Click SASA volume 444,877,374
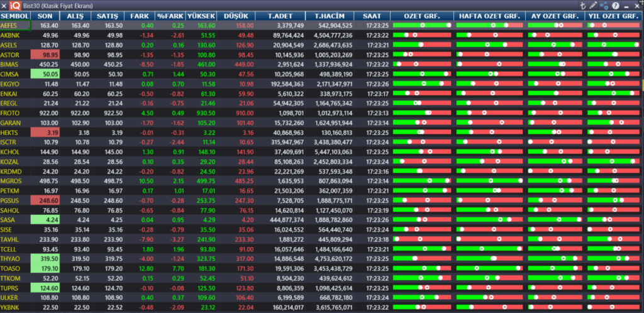Screen dimensions: 644x313 [x=285, y=220]
